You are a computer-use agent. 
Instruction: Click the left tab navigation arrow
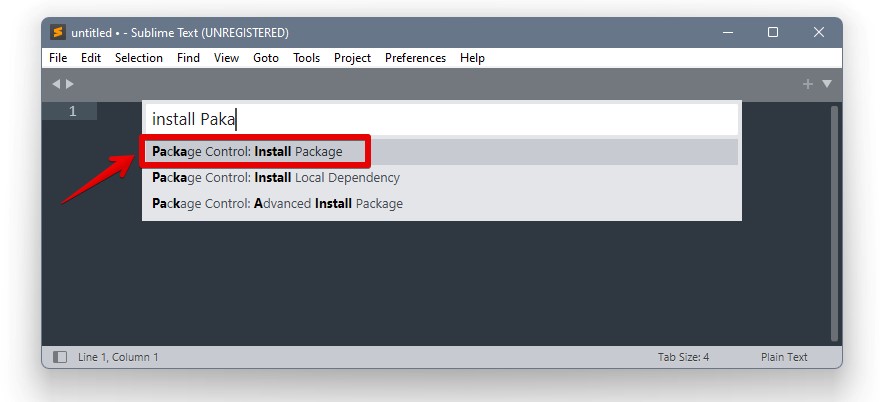point(56,84)
